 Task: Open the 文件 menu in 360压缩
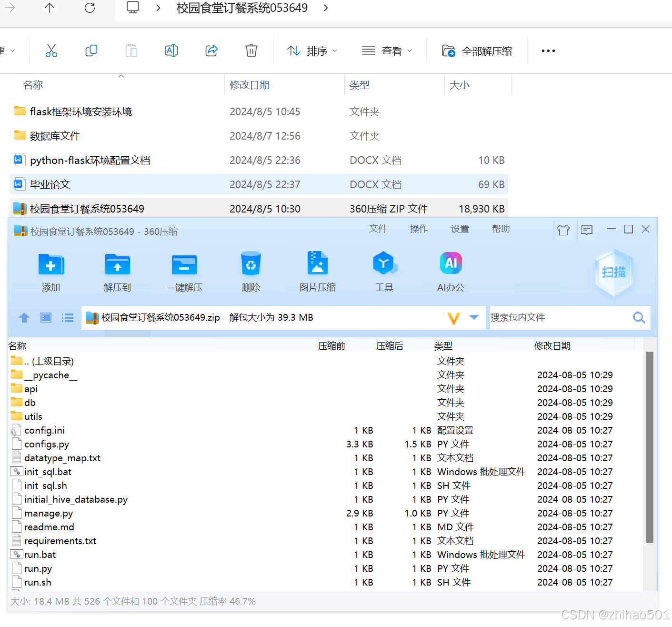coord(378,229)
